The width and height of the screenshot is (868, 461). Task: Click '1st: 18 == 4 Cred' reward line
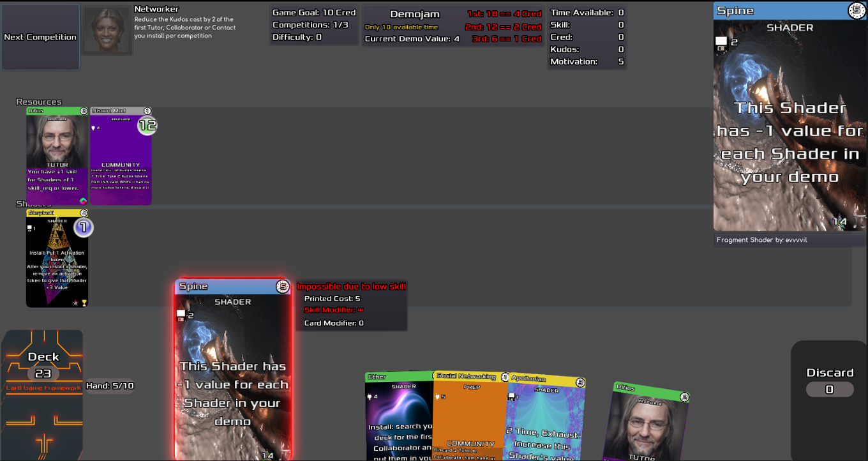tap(504, 13)
